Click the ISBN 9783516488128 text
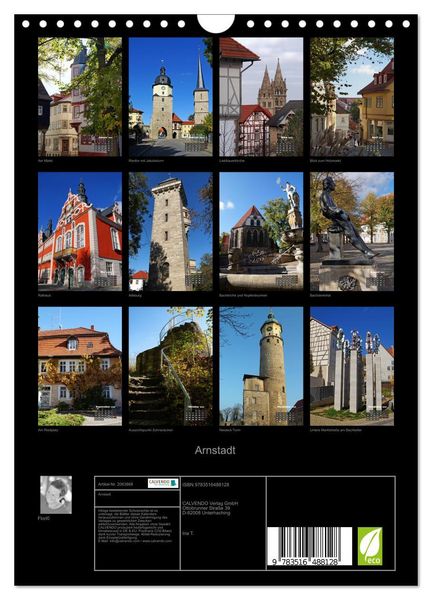Screen dimensions: 432x600 coord(206,484)
